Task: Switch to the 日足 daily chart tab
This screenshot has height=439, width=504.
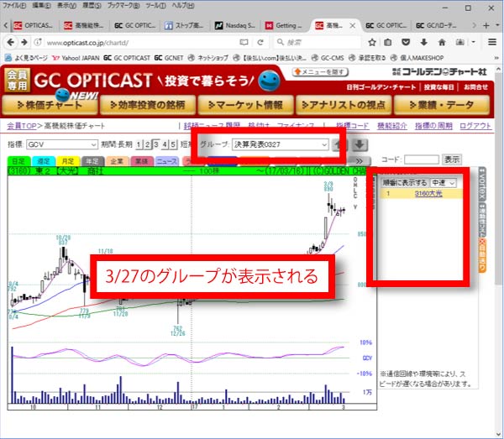Action: [19, 161]
